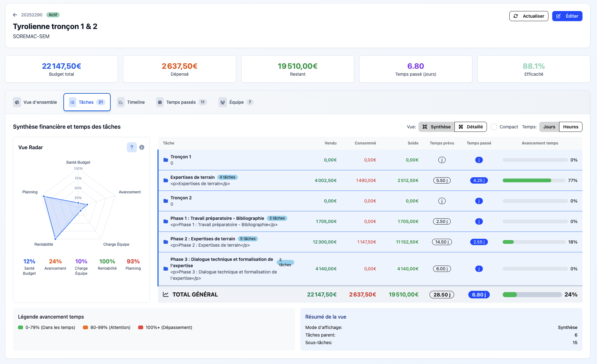This screenshot has height=364, width=597.
Task: Click the chart icon next to TOTAL GÉNÉRAL
Action: 166,294
